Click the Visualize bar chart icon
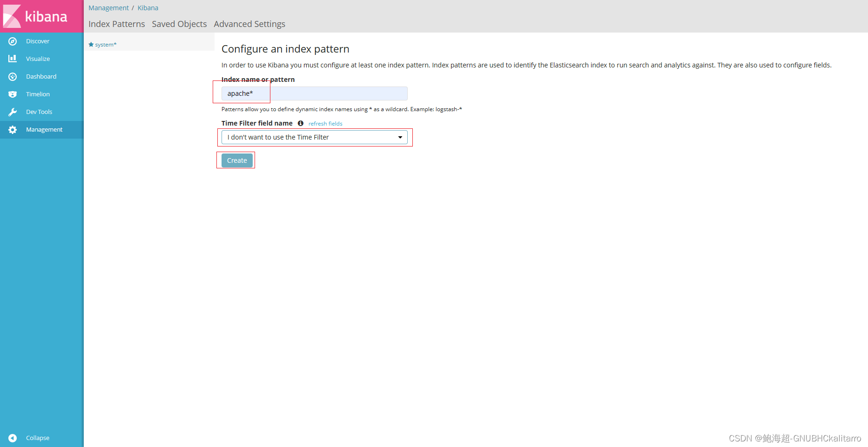This screenshot has height=447, width=868. pyautogui.click(x=13, y=59)
